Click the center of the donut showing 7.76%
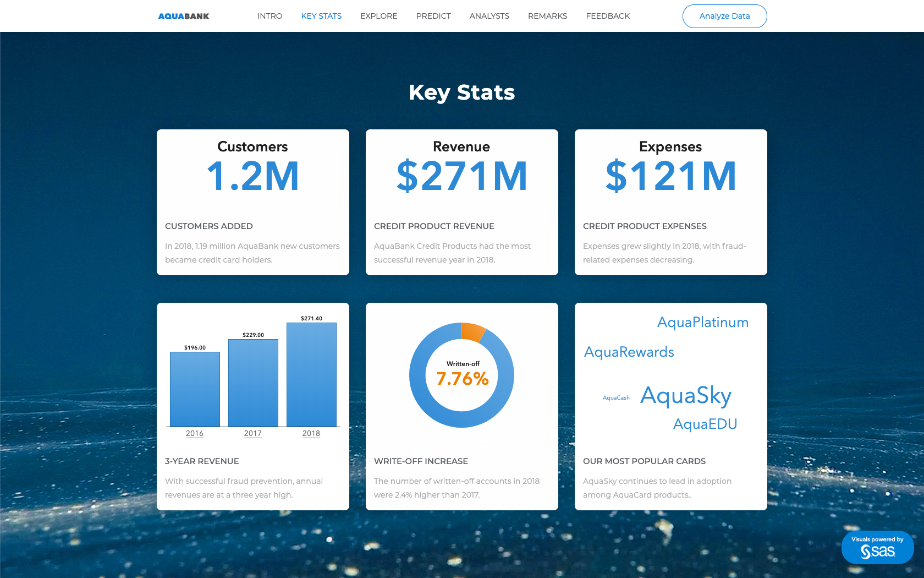This screenshot has height=578, width=924. [462, 375]
